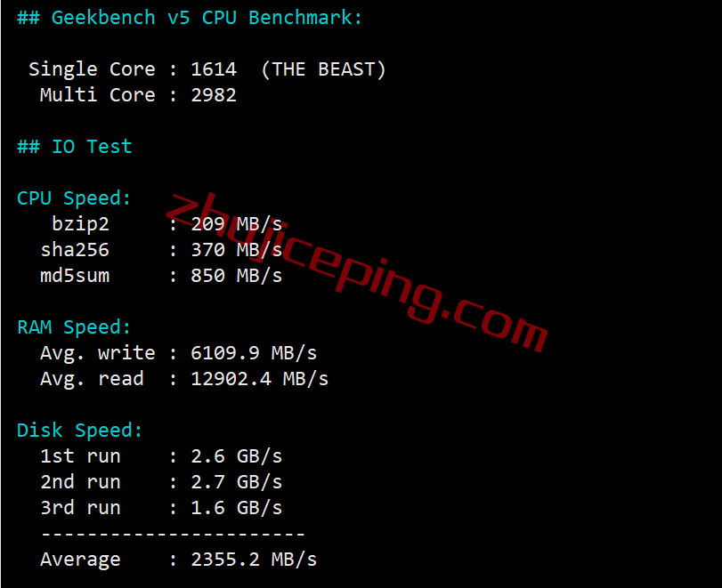
Task: Click the Geekbench v5 CPU Benchmark heading
Action: click(x=190, y=18)
